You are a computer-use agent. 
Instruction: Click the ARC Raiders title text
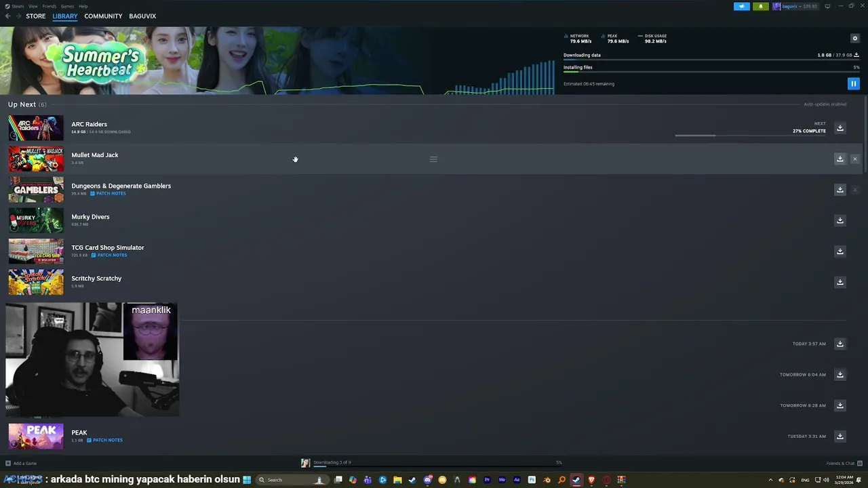click(90, 124)
